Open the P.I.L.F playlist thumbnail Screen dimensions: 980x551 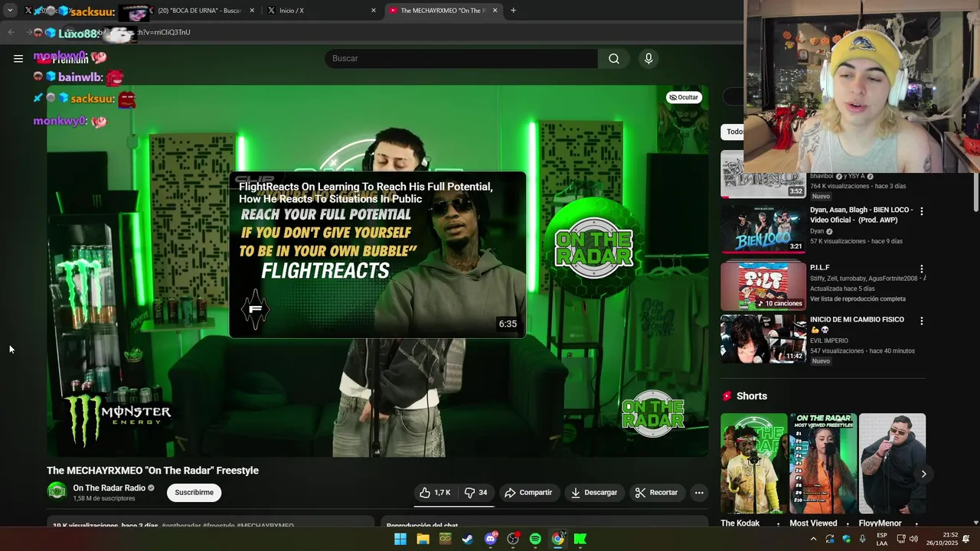click(x=763, y=285)
